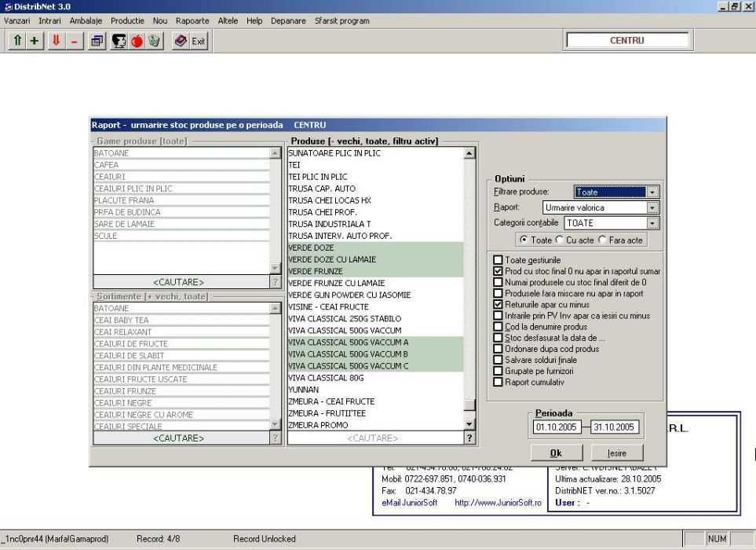Select the Cu acte radio button
This screenshot has width=756, height=550.
point(559,240)
